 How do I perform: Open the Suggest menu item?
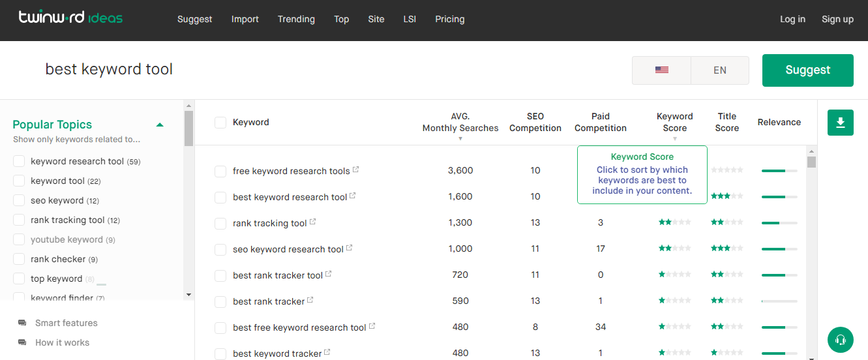tap(195, 19)
